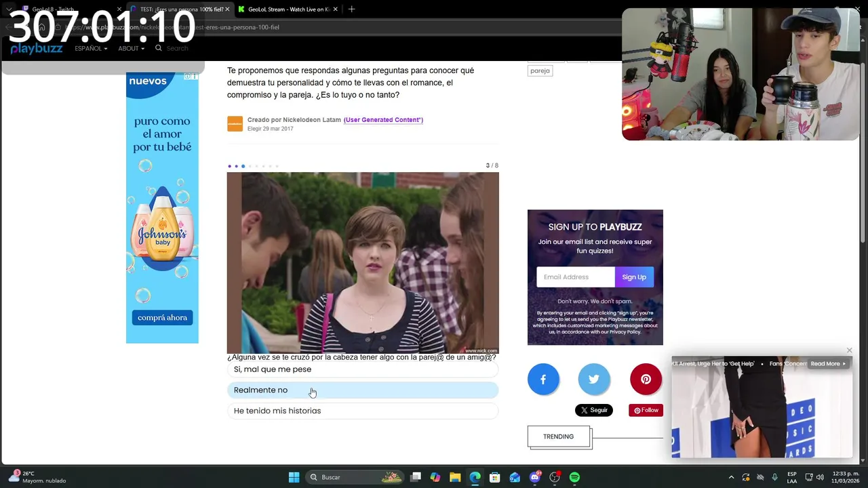Close the floating video ad

849,350
